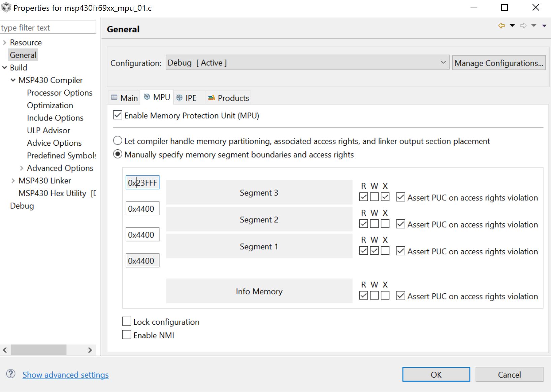Viewport: 551px width, 392px height.
Task: Click the sidebar horizontal scrollbar right arrow
Action: (90, 350)
